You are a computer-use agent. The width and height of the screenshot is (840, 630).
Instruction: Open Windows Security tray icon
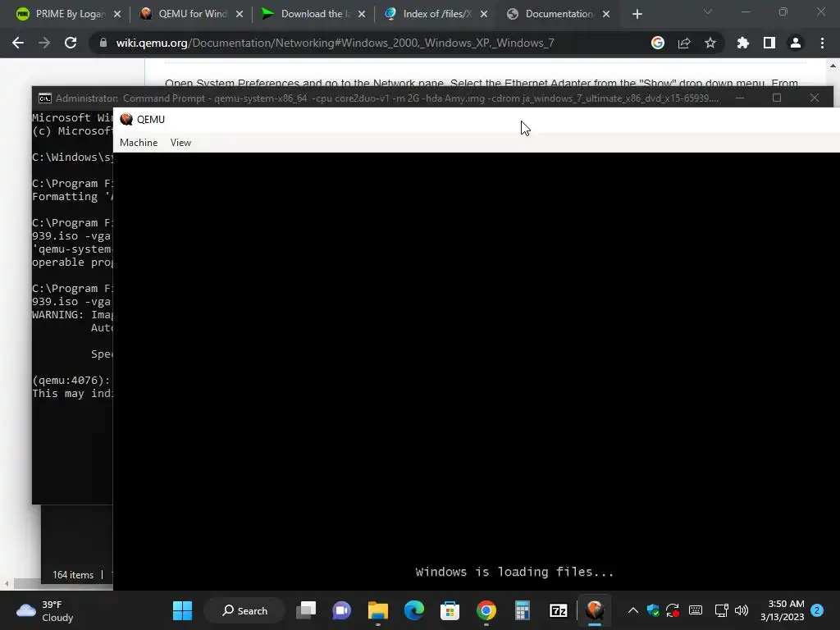click(x=653, y=610)
